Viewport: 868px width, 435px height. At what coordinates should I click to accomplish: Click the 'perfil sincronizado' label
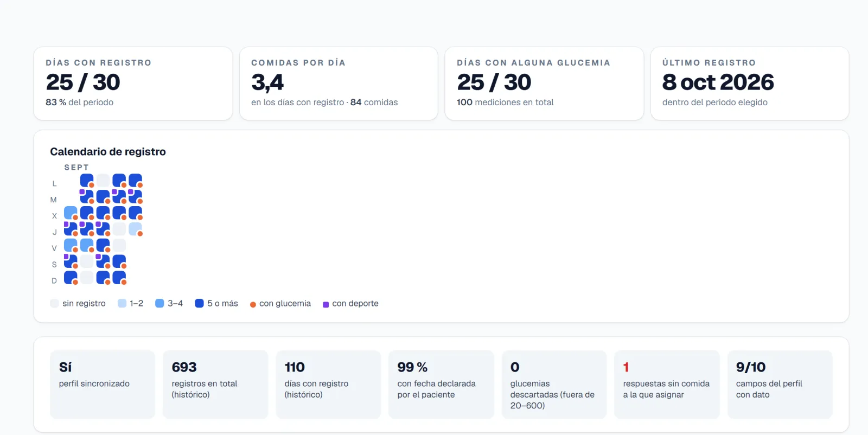tap(94, 383)
